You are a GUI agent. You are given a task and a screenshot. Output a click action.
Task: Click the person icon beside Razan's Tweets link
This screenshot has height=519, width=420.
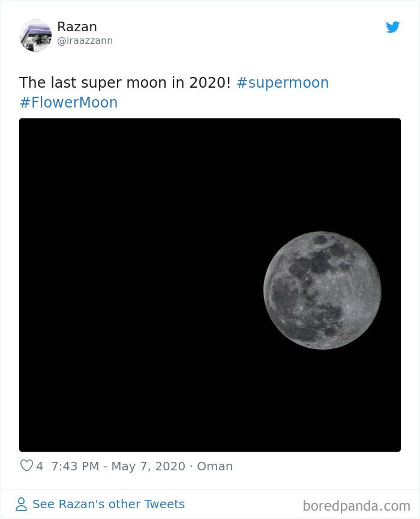pos(21,503)
